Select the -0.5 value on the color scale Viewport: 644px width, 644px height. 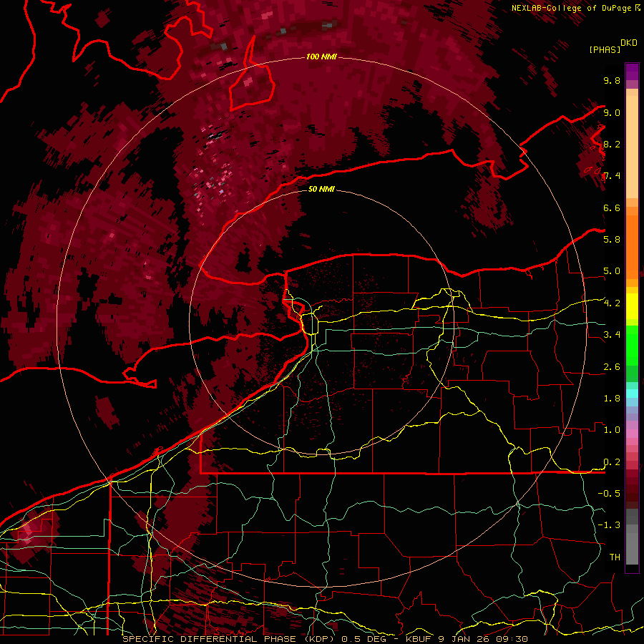pyautogui.click(x=609, y=494)
